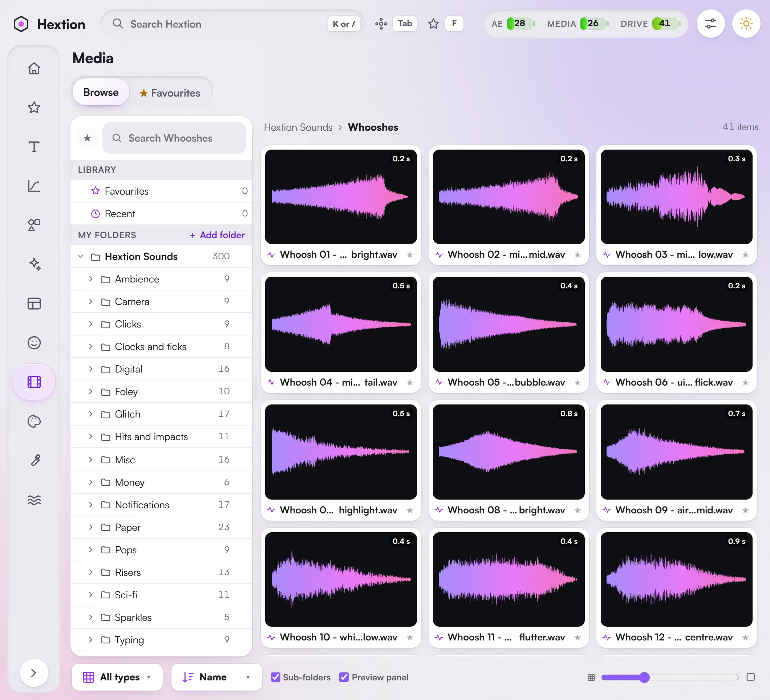The image size is (770, 700).
Task: Click the waveform icon beside Whoosh 06 flick.wav
Action: (607, 382)
